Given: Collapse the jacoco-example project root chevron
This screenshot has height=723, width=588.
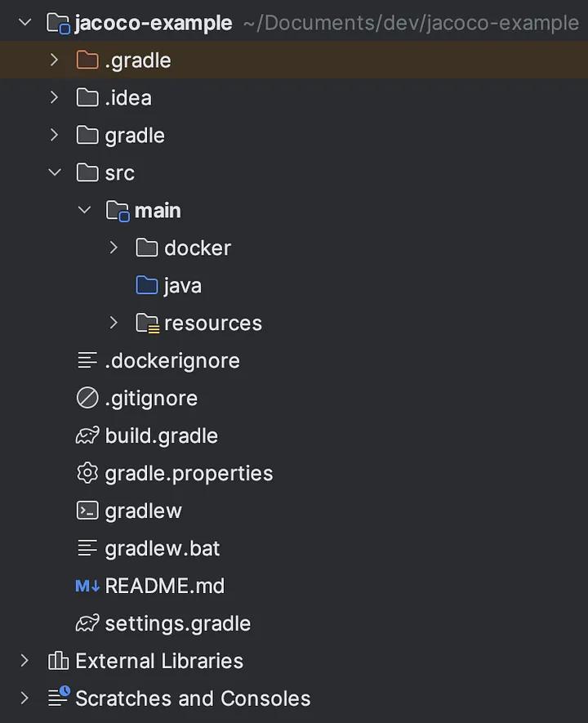Looking at the screenshot, I should click(x=24, y=22).
